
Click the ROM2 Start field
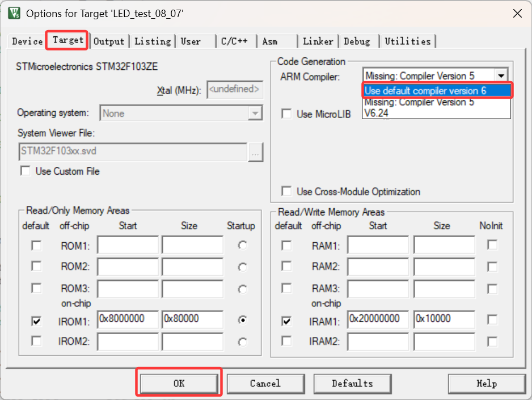[x=128, y=266]
